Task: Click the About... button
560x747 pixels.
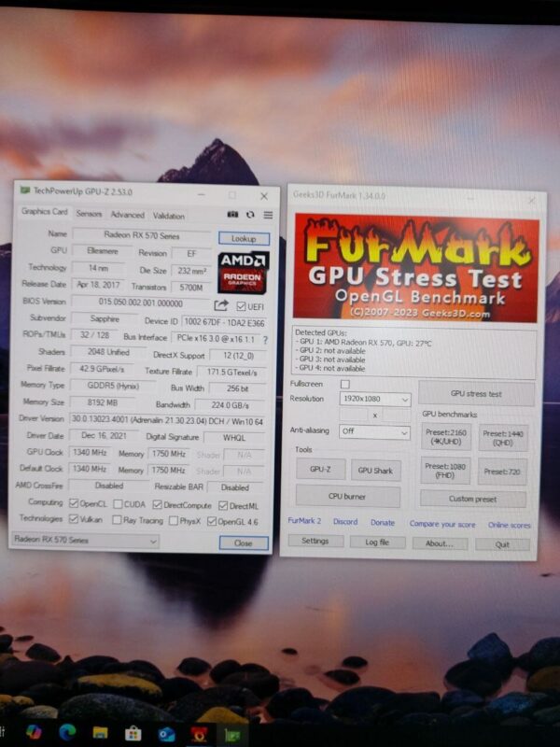Action: (440, 543)
